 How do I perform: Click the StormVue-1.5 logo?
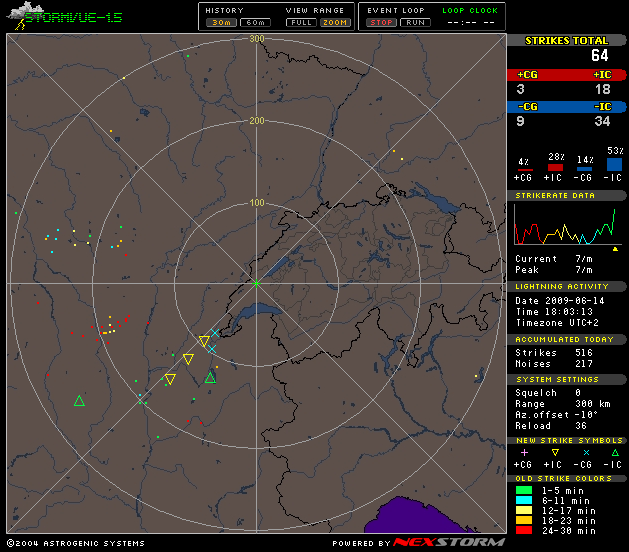64,16
